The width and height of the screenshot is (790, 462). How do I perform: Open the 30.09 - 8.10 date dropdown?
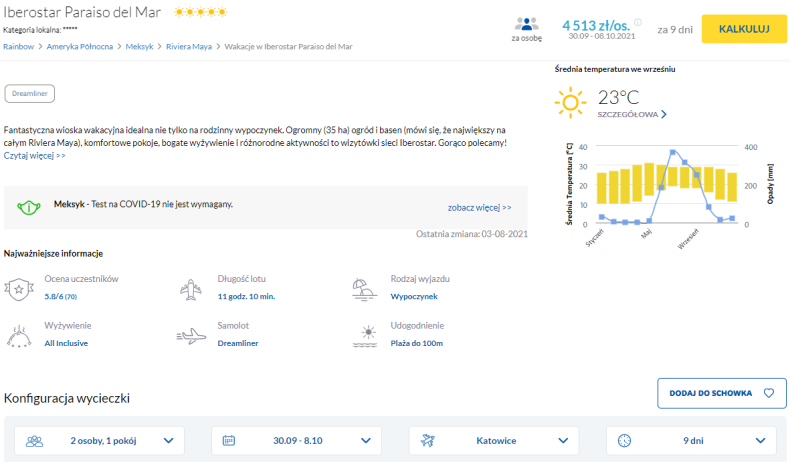pyautogui.click(x=296, y=441)
